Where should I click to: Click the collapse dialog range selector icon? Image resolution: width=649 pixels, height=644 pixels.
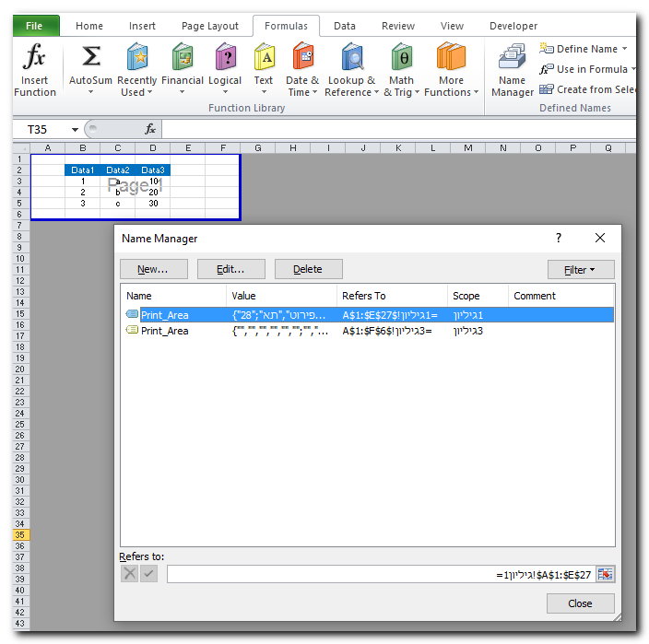click(605, 574)
